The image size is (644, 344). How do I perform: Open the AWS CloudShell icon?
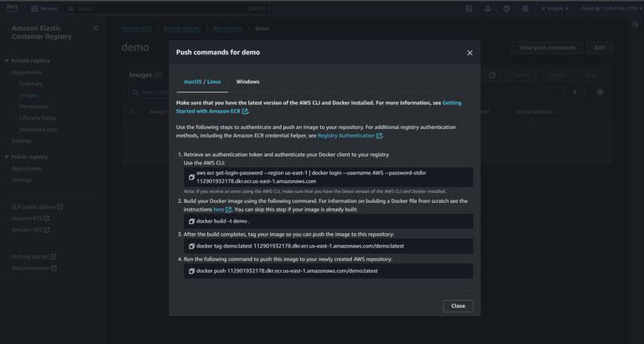469,8
